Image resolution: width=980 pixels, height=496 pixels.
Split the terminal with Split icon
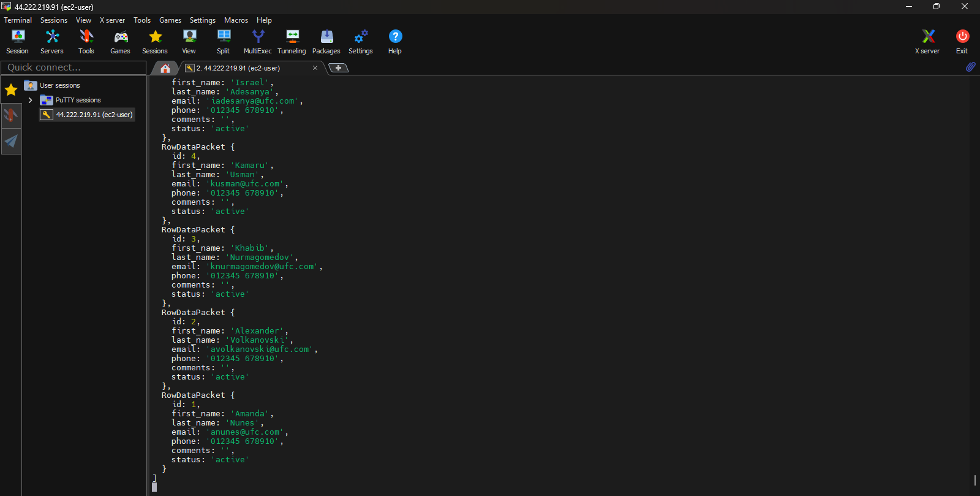click(x=224, y=42)
